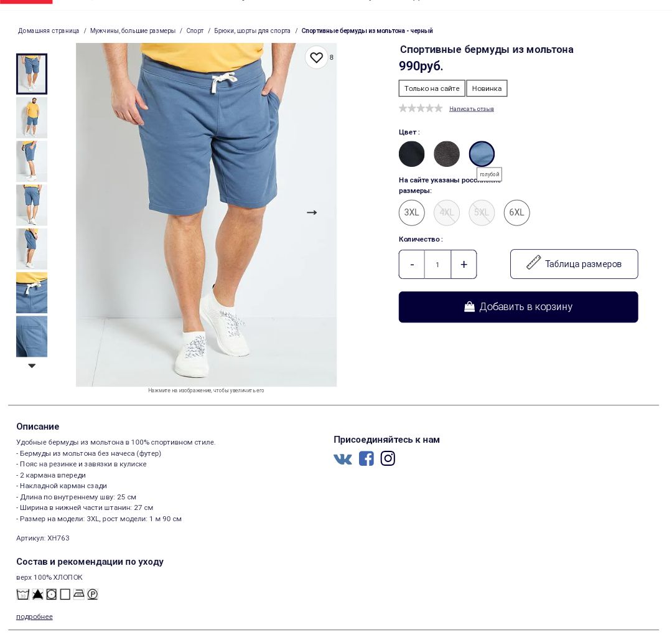Open the full-body model thumbnail with yellow shirt

[32, 118]
